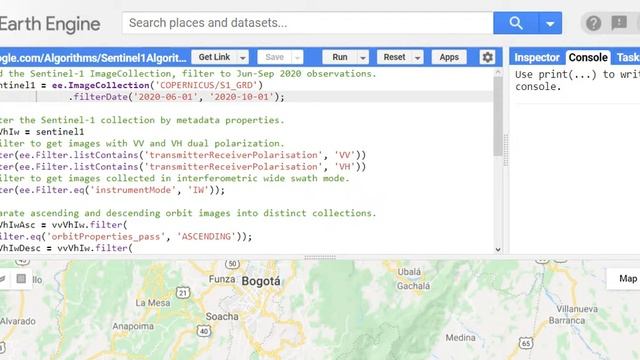Open the feedback speech bubble icon
Viewport: 640px width, 360px height.
point(619,23)
